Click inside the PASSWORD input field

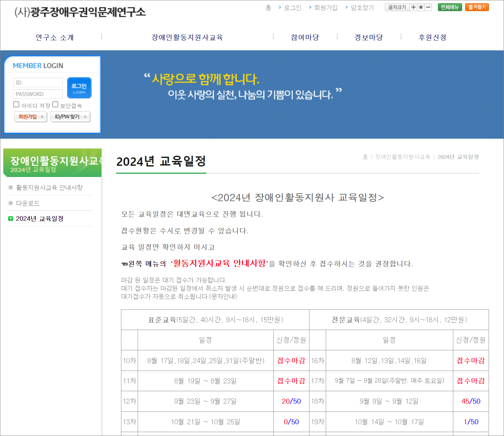point(38,94)
